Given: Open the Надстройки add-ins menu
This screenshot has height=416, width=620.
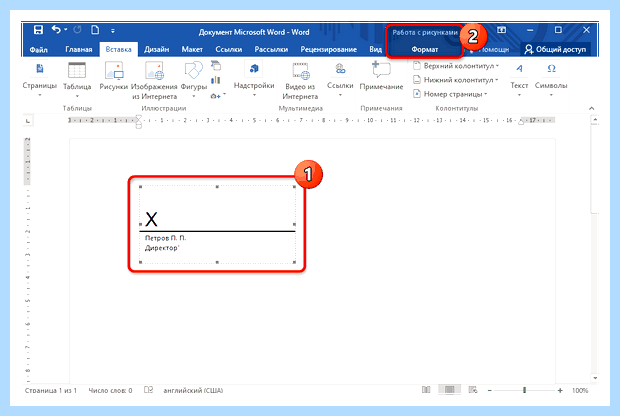Looking at the screenshot, I should tap(254, 79).
